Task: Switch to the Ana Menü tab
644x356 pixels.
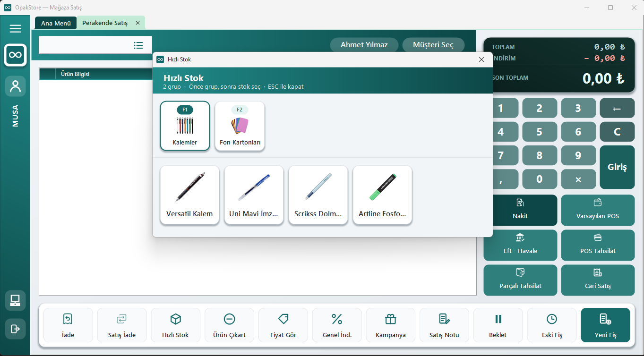Action: [x=56, y=23]
